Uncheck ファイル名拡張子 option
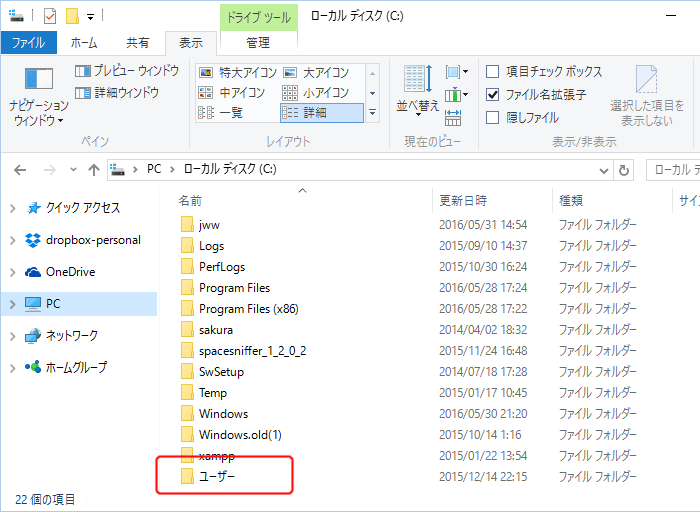The width and height of the screenshot is (700, 512). (x=492, y=95)
